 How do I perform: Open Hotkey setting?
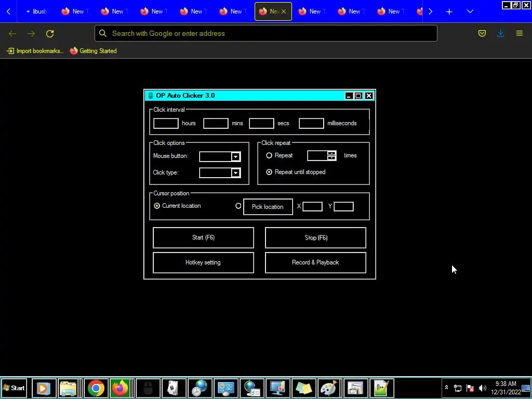[203, 262]
